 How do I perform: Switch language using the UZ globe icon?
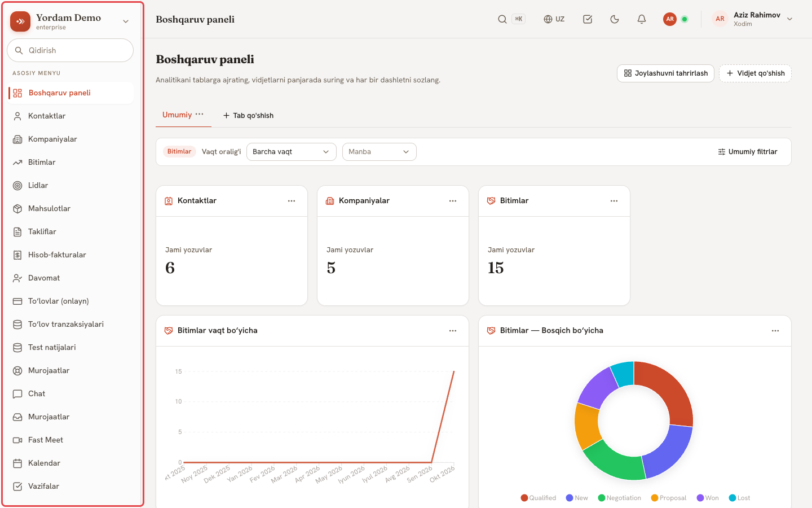[x=554, y=19]
